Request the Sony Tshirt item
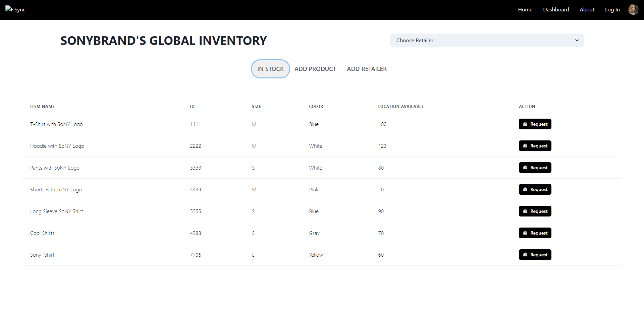Viewport: 644px width, 312px height. pyautogui.click(x=535, y=255)
